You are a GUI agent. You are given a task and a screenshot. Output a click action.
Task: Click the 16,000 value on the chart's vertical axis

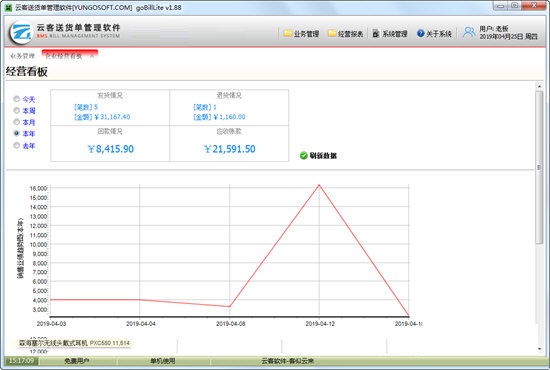point(38,188)
